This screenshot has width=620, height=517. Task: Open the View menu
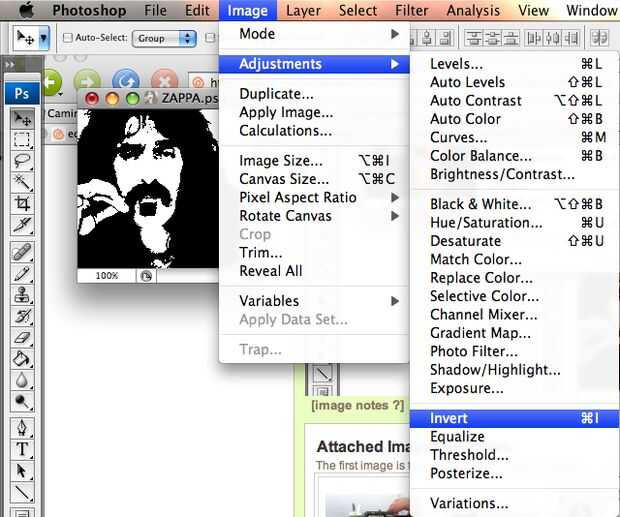click(533, 10)
